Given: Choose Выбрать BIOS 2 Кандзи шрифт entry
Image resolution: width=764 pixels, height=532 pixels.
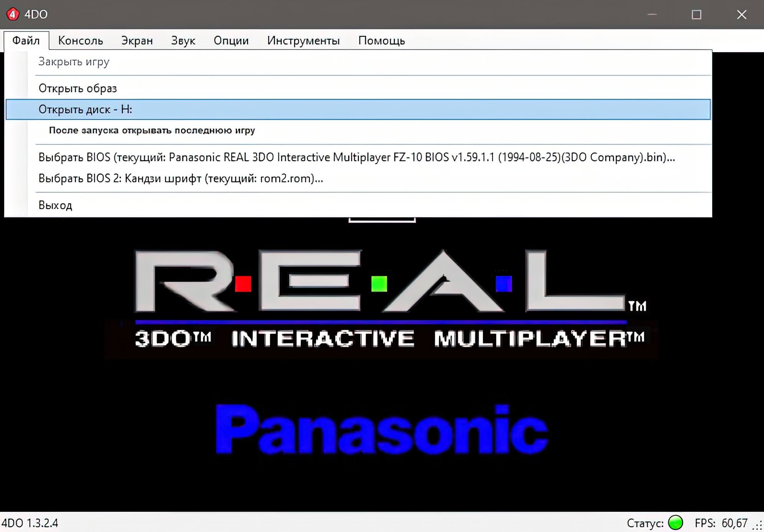Looking at the screenshot, I should click(358, 178).
